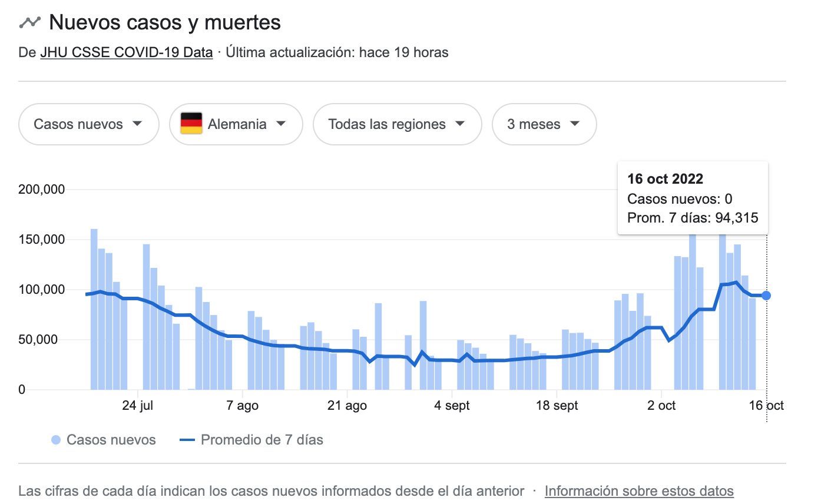Image resolution: width=821 pixels, height=504 pixels.
Task: Click the 24 jul axis date label
Action: (138, 406)
